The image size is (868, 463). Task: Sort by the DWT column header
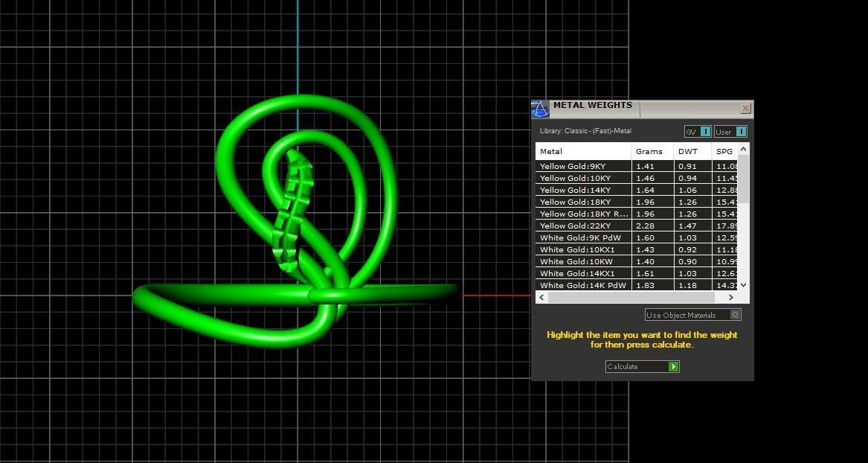692,151
